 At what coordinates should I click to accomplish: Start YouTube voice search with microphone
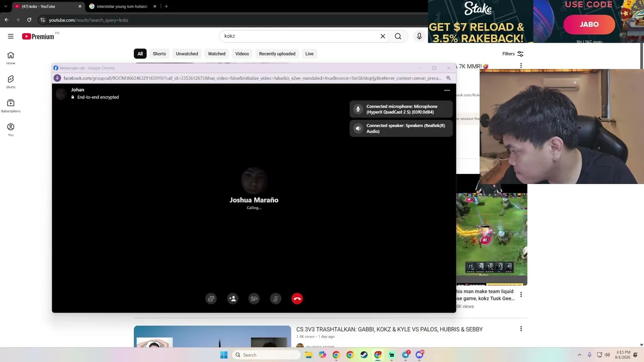click(419, 36)
